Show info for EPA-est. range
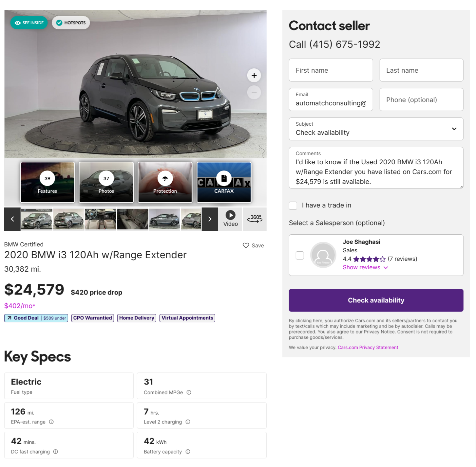Screen dimensions: 476x467 tap(51, 422)
